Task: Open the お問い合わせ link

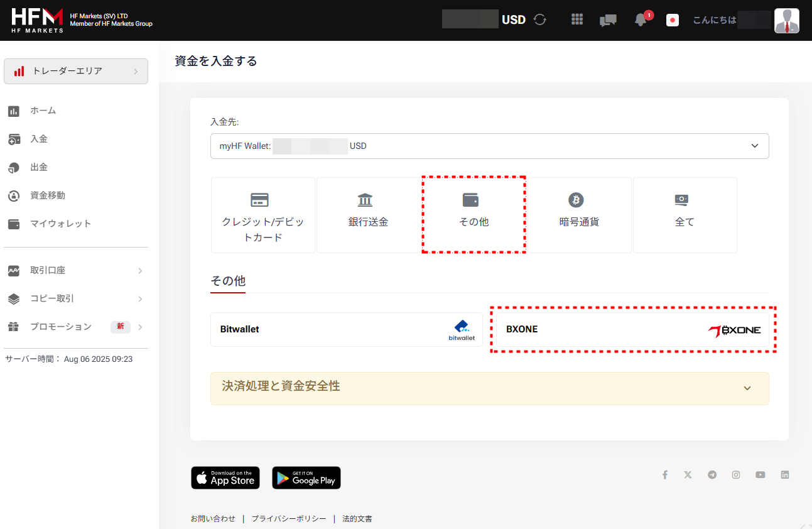Action: click(213, 519)
